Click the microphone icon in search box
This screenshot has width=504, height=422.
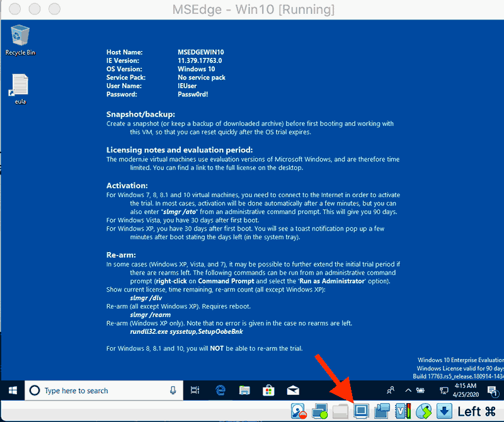(173, 391)
